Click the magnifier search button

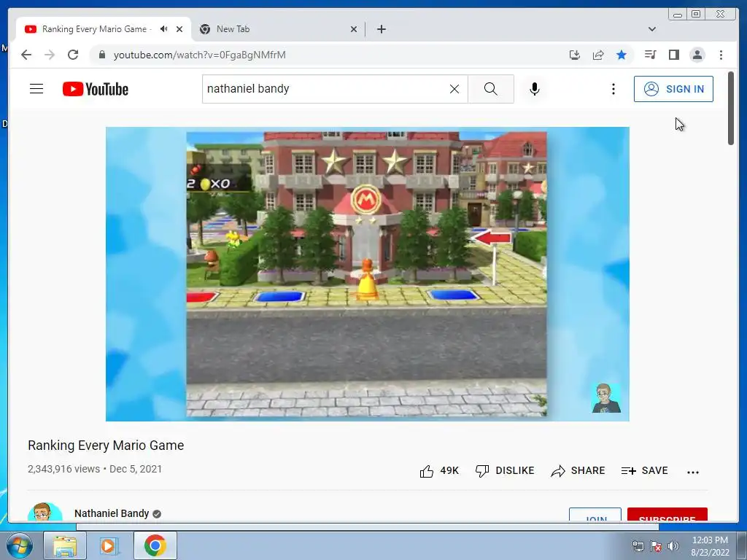491,89
